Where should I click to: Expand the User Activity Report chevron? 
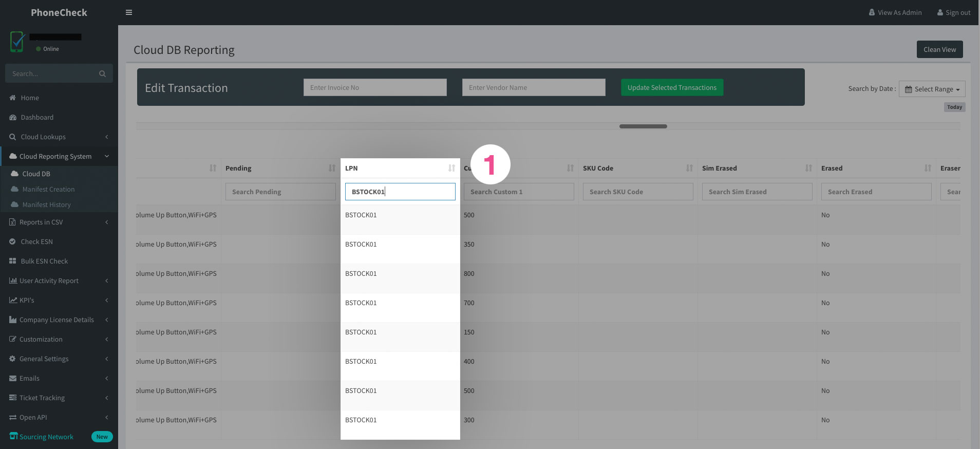(106, 280)
